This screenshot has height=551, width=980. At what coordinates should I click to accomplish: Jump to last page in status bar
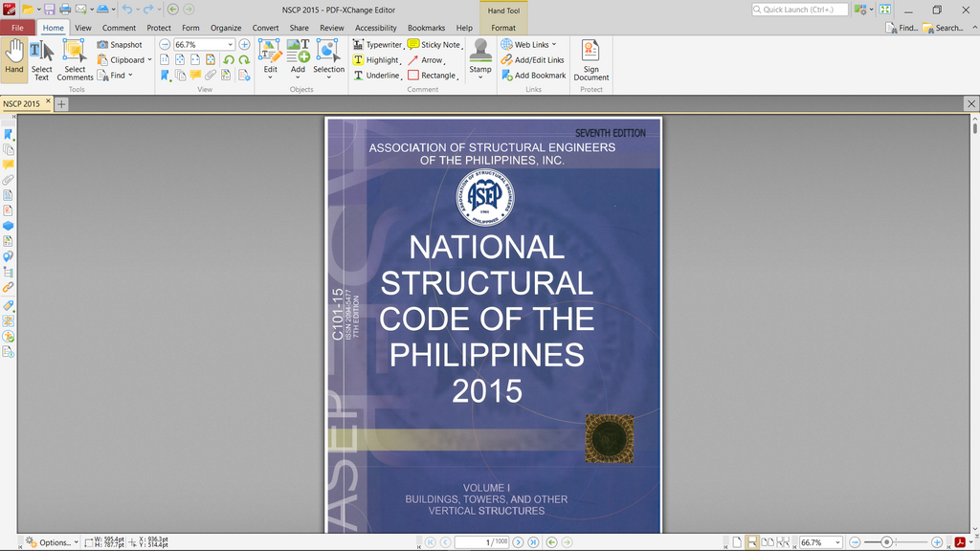[533, 542]
